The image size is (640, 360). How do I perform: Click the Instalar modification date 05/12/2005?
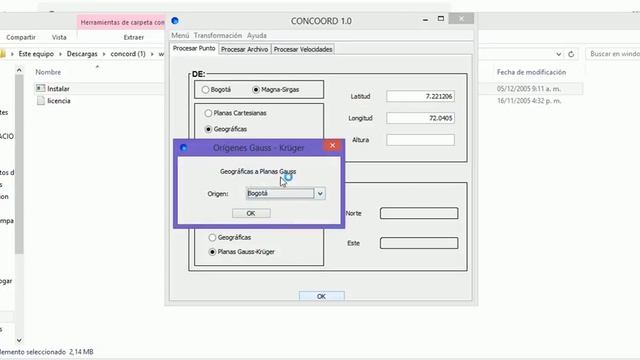tap(528, 89)
